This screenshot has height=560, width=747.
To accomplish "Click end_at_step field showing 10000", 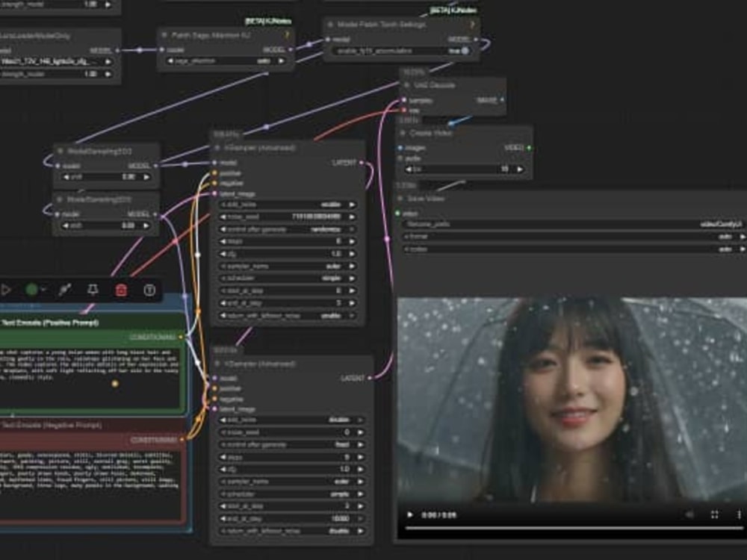I will coord(291,519).
